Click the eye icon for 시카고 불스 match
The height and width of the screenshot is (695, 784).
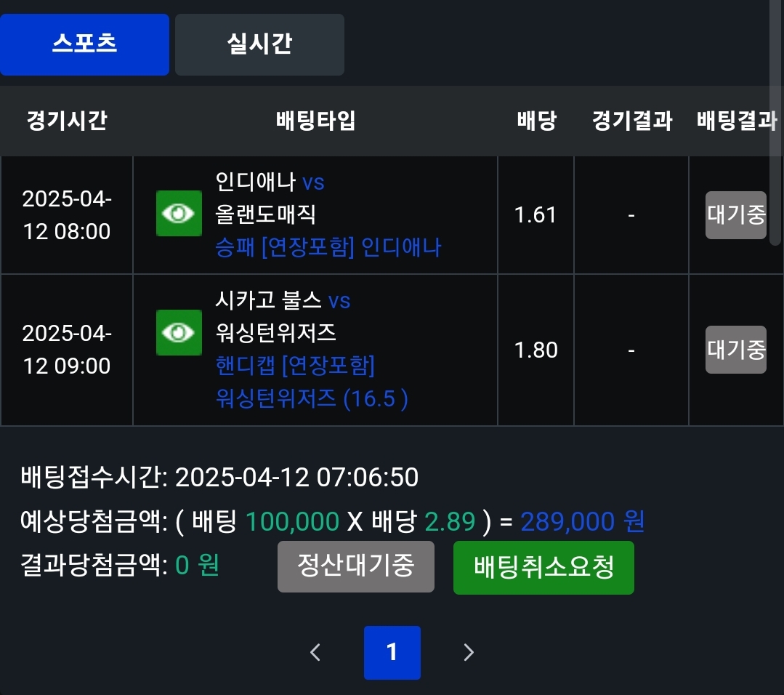click(x=179, y=333)
